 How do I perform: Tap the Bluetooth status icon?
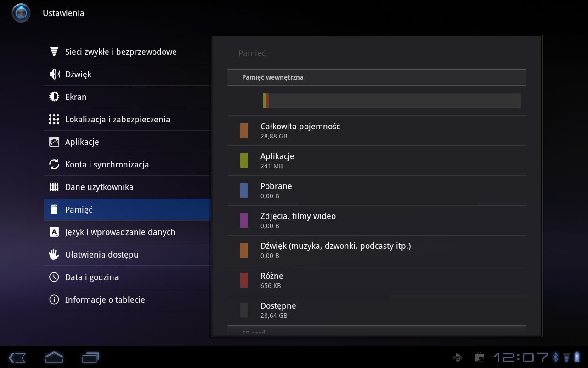555,357
